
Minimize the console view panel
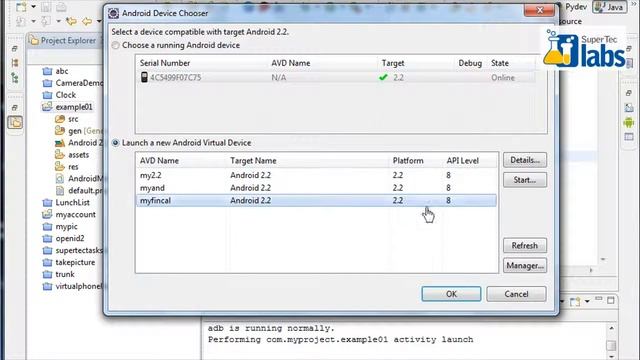[598, 300]
